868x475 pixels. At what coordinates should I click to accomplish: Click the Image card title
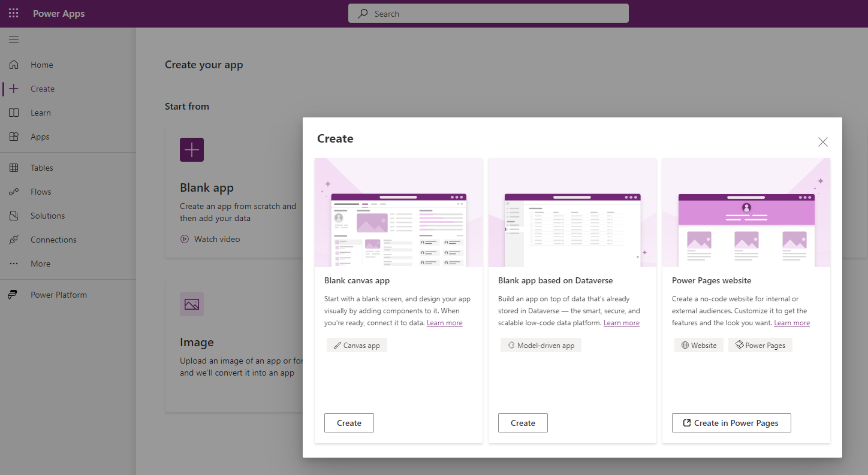point(197,343)
